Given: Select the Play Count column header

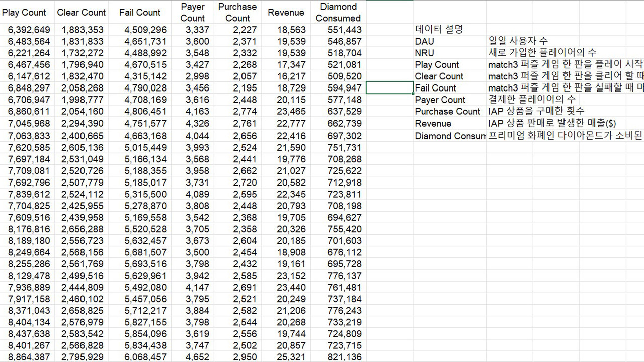Looking at the screenshot, I should coord(24,12).
